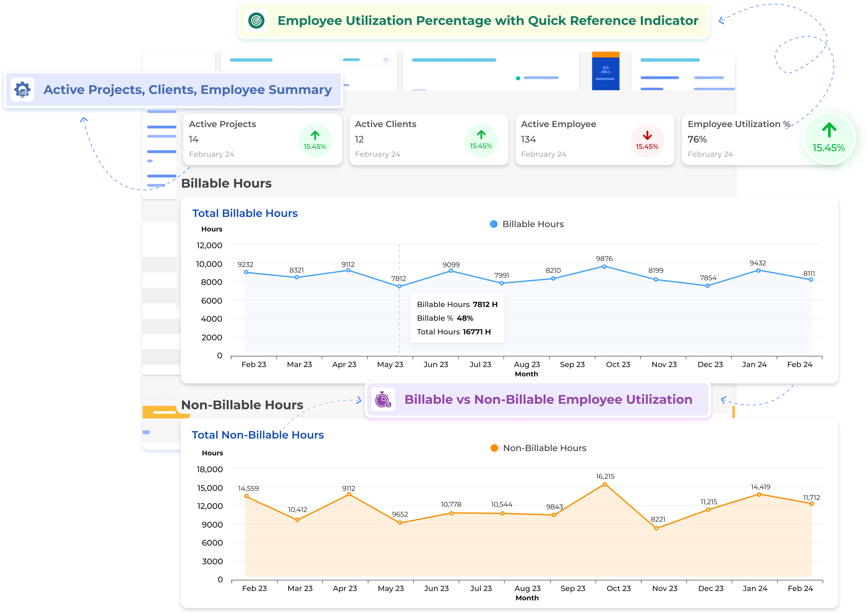Click the 134 active employee count
The height and width of the screenshot is (614, 868).
(x=528, y=140)
